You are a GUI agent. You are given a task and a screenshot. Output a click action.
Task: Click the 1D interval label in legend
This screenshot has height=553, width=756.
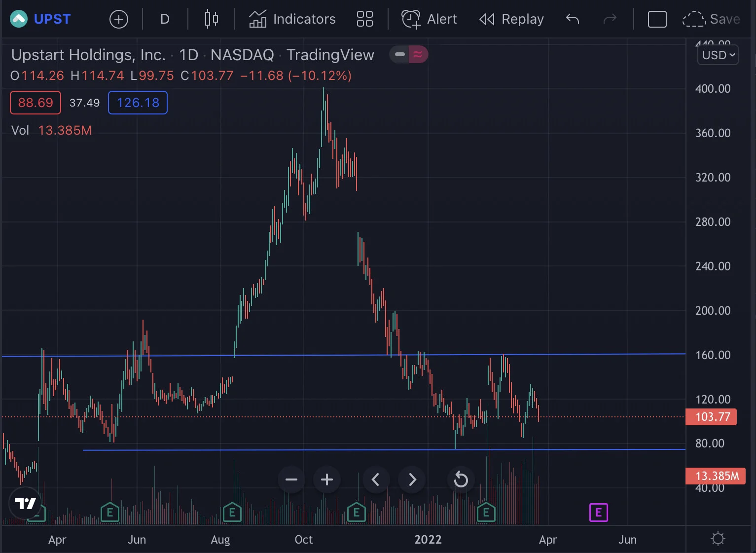tap(188, 55)
